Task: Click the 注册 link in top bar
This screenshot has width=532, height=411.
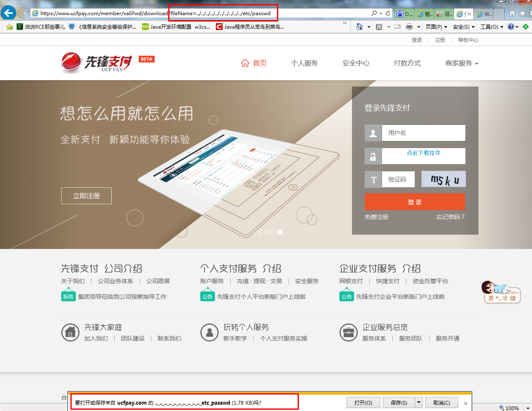Action: tap(440, 40)
